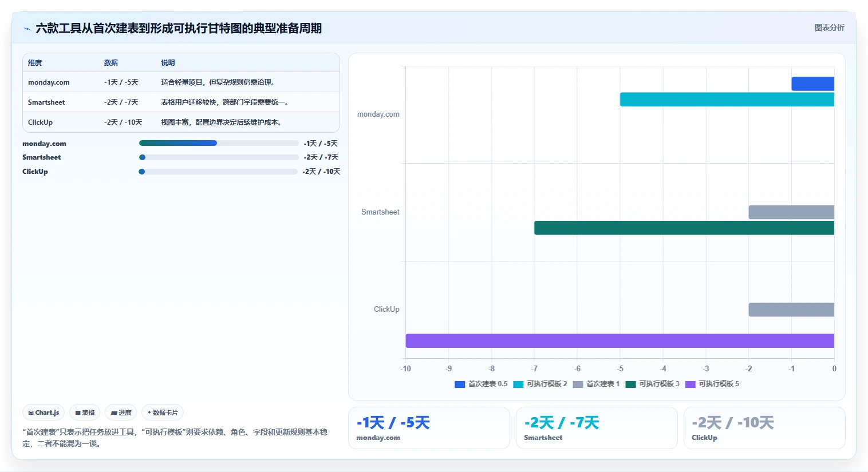Screen dimensions: 868x472
Task: Click the 数据 column header
Action: click(x=111, y=63)
